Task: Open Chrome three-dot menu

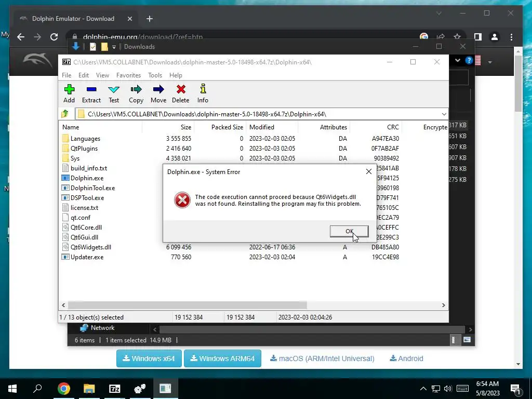Action: 511,37
